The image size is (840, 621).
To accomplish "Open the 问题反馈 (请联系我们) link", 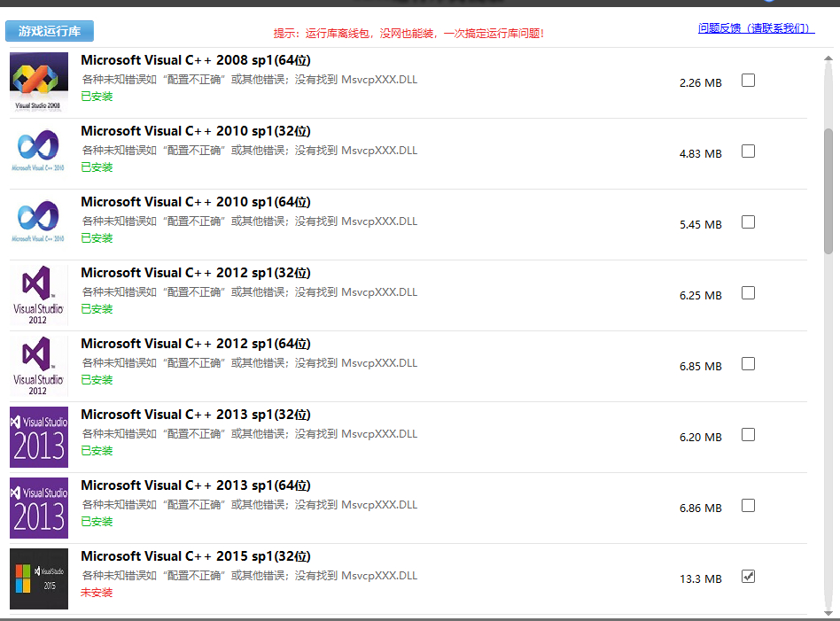I will (756, 27).
